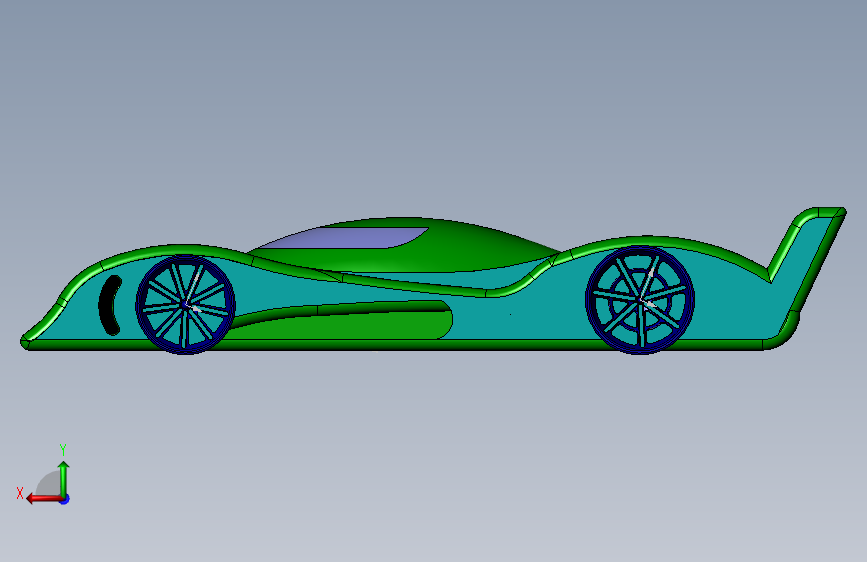The image size is (867, 562).
Task: Click the "X" label of the triad
Action: [x=20, y=493]
